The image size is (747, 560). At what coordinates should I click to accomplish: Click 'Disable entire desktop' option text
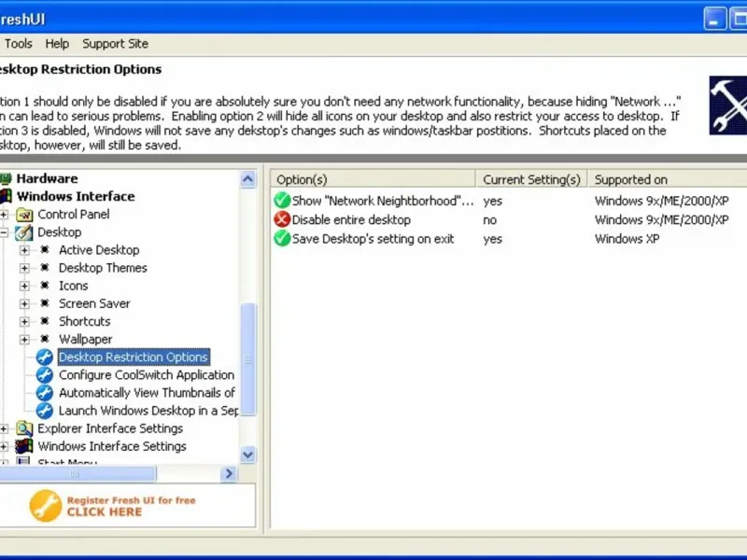point(351,220)
